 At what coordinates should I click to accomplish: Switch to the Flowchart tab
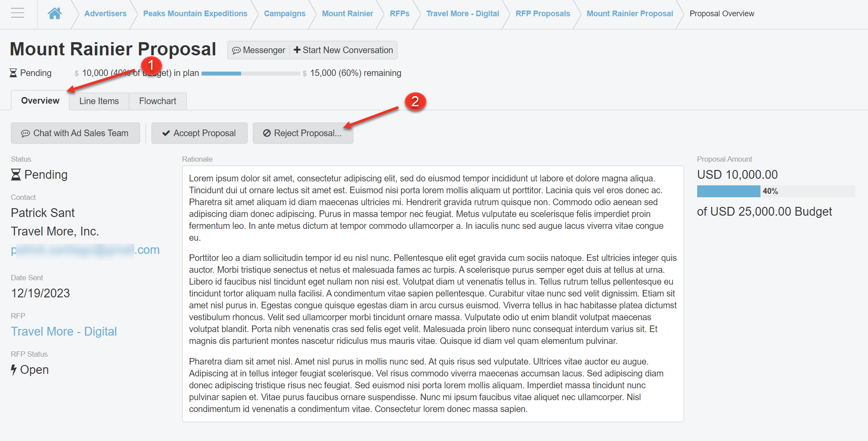[157, 101]
